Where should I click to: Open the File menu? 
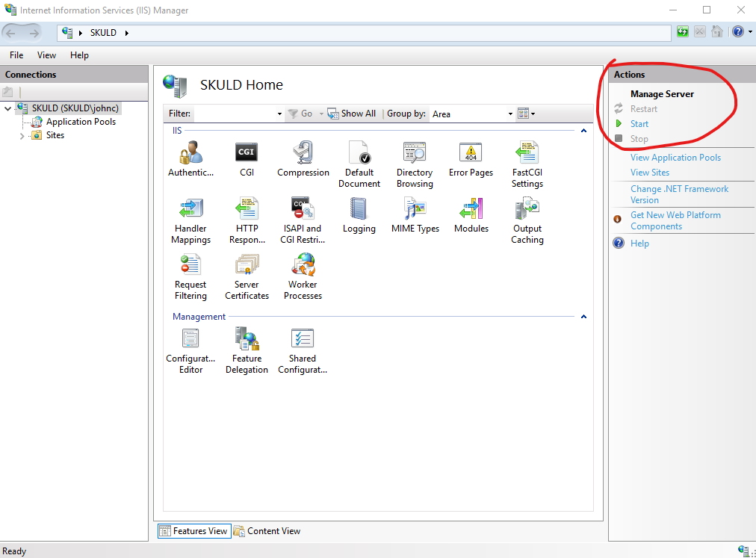(x=16, y=55)
